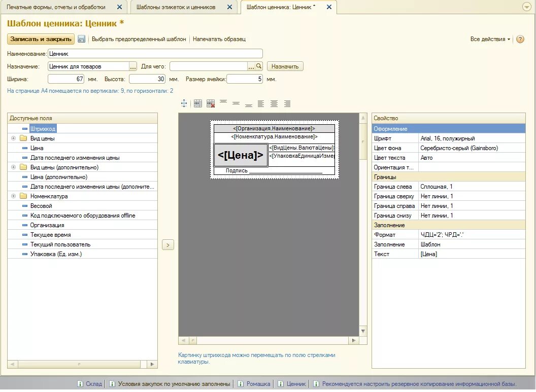The height and width of the screenshot is (392, 536).
Task: Select Код подключаемого оборудования offline field
Action: click(x=83, y=216)
